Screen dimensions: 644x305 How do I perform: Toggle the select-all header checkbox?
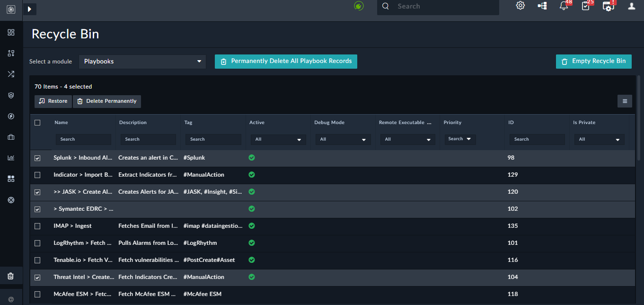pyautogui.click(x=37, y=123)
